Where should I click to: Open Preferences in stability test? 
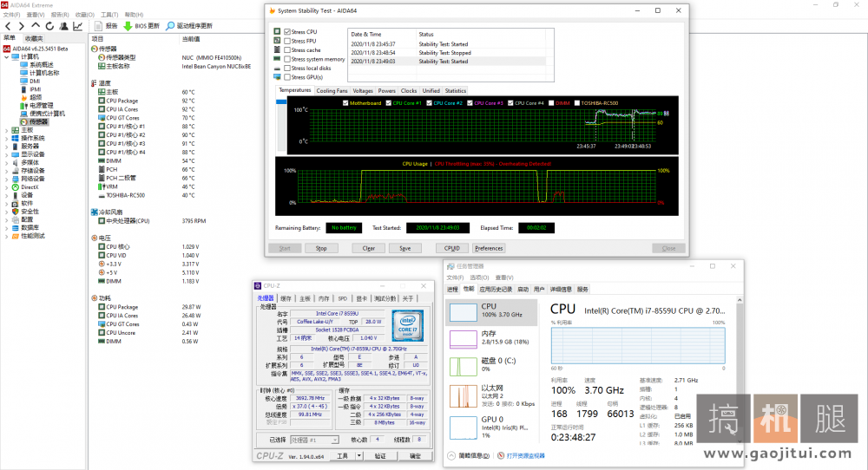[x=489, y=248]
